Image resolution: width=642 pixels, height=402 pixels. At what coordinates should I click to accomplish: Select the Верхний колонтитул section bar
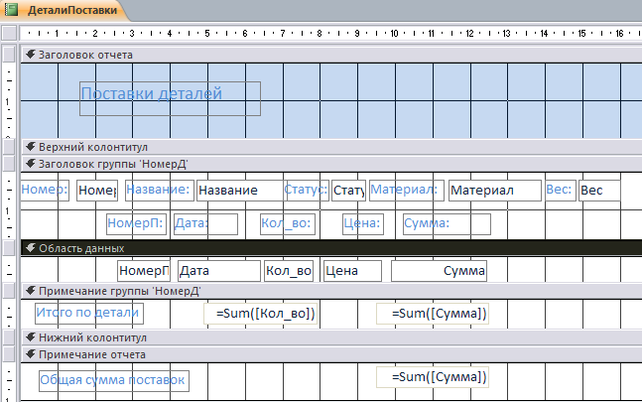(x=331, y=147)
